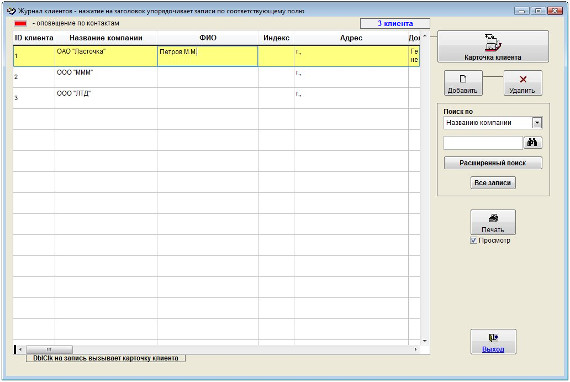
Task: Click the horizontal scrollbar thumb
Action: 49,349
